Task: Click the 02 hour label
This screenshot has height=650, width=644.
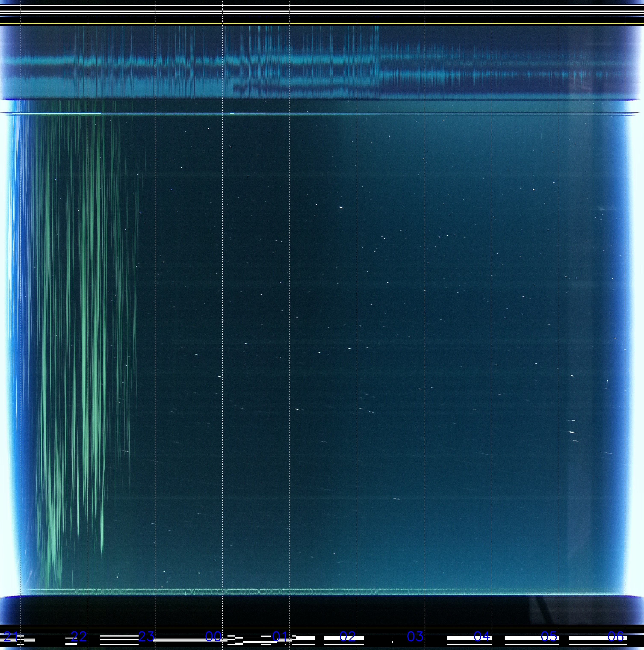Action: 347,636
